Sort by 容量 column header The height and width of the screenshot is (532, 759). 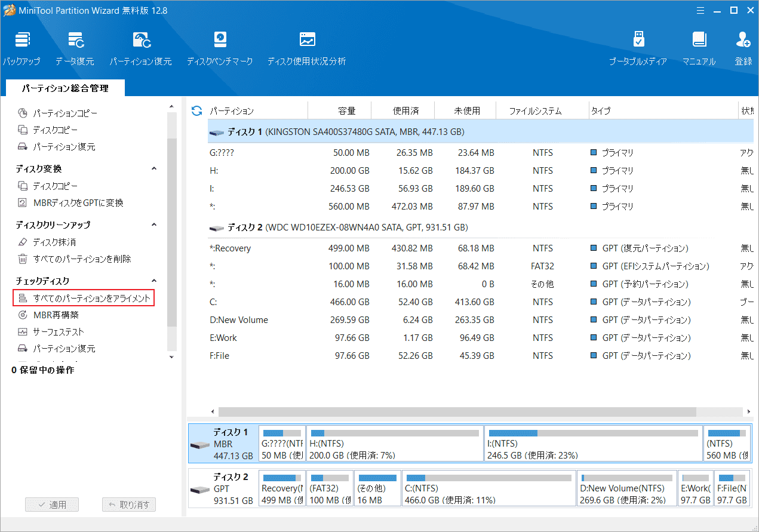340,110
